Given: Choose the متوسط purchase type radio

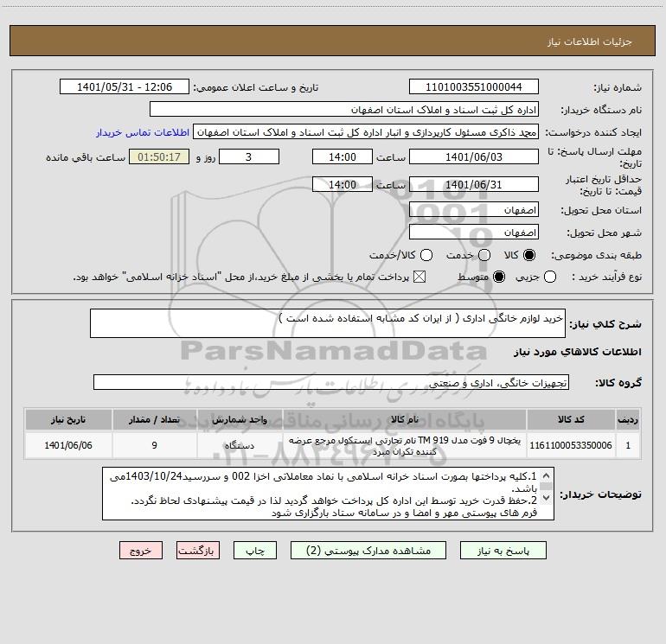Looking at the screenshot, I should click(x=499, y=277).
